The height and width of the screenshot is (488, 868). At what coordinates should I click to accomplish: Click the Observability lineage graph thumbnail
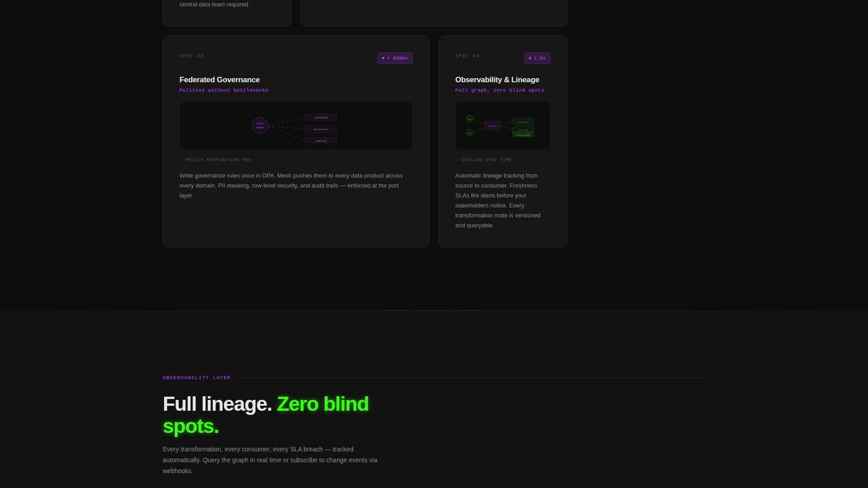point(503,126)
